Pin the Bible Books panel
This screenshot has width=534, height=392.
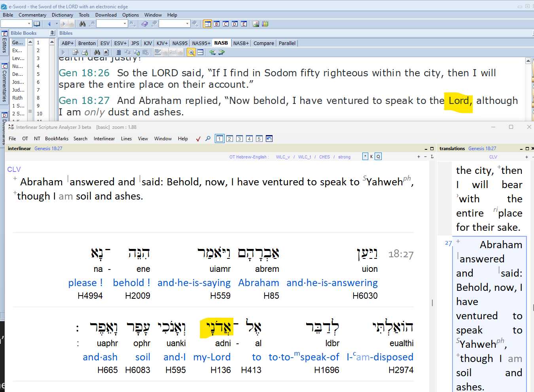coord(52,33)
